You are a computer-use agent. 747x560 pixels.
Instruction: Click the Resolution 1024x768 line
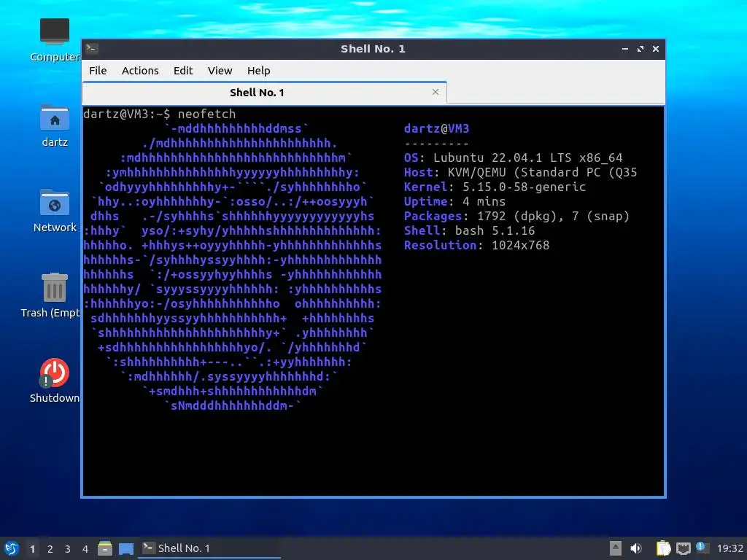[x=476, y=245]
